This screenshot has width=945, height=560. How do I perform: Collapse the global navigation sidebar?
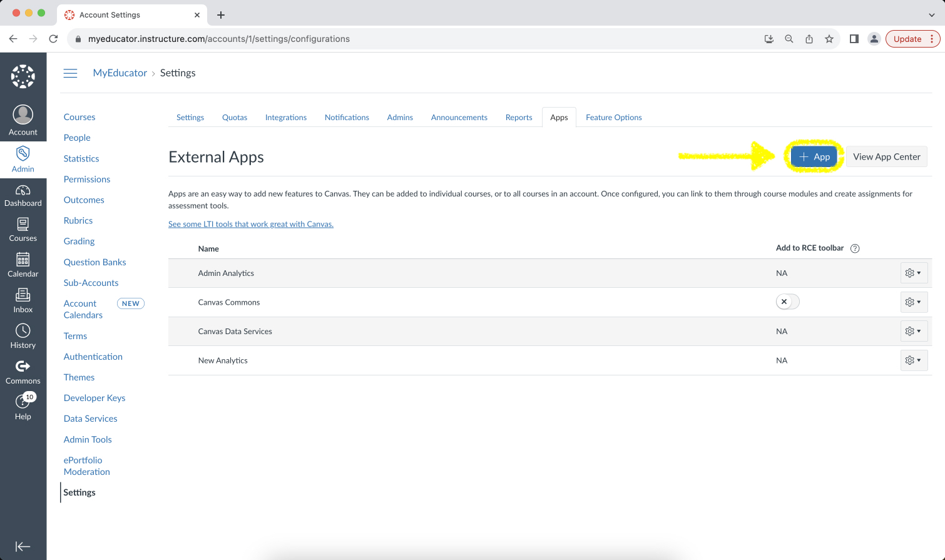coord(23,546)
